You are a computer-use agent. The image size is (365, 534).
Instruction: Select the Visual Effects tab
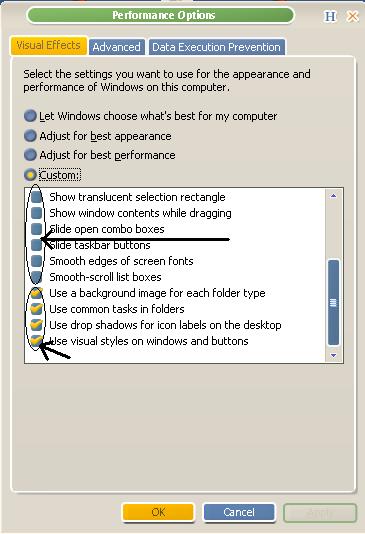click(x=49, y=46)
